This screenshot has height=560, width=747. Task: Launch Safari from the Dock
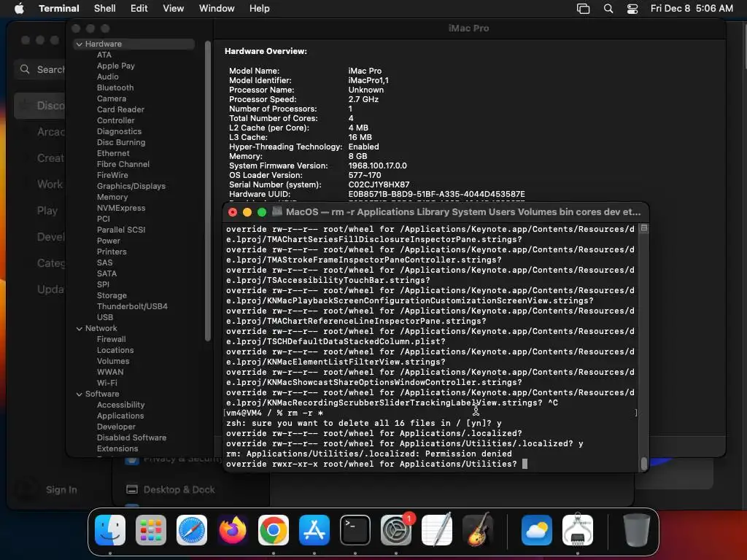point(192,530)
